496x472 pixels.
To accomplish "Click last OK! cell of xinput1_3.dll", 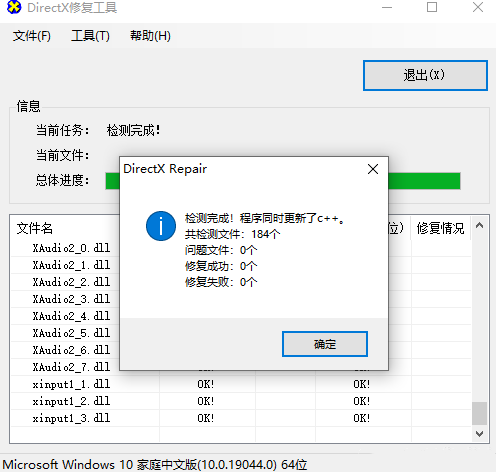I will (362, 418).
